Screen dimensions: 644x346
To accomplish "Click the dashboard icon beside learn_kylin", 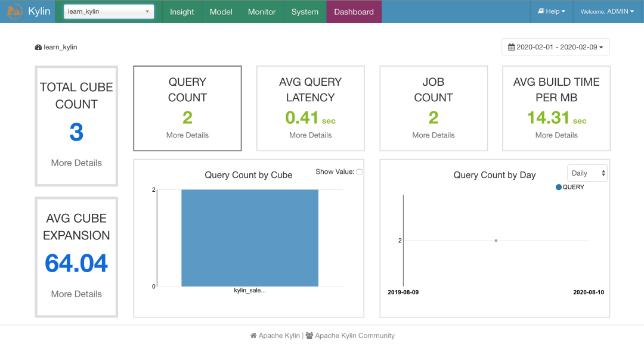I will pyautogui.click(x=38, y=47).
